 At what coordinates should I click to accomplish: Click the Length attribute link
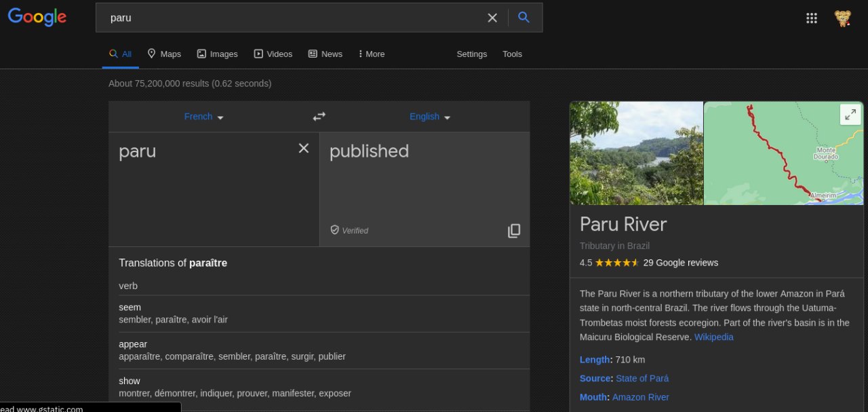tap(595, 360)
